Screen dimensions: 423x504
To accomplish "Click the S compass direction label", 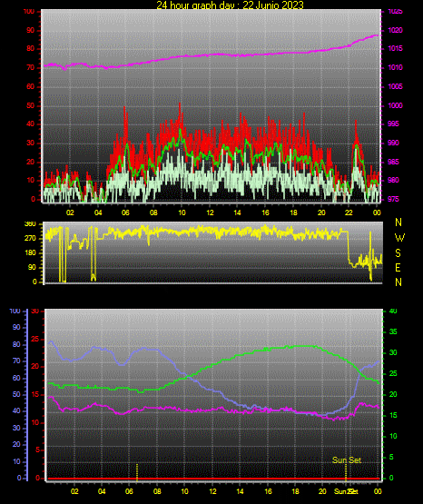I will coord(398,253).
